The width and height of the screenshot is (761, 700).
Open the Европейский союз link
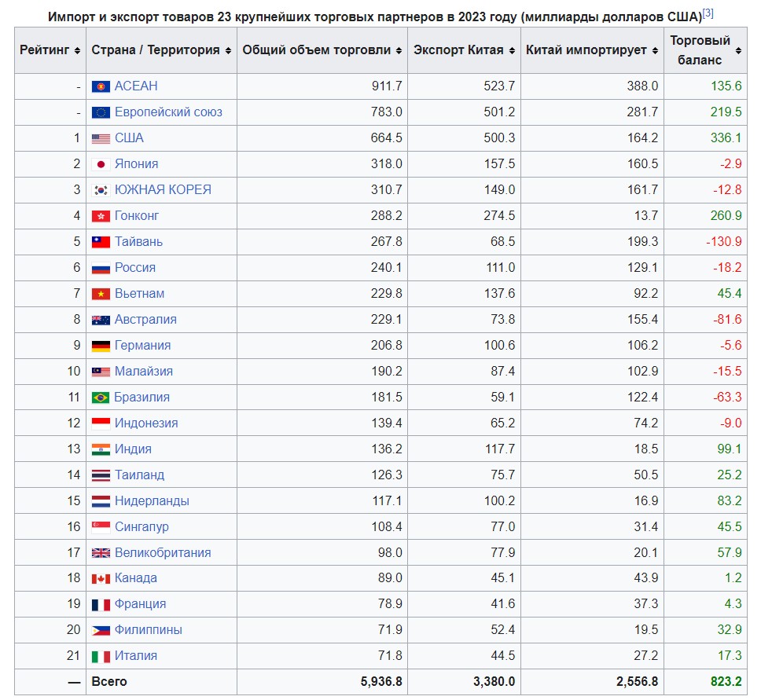point(168,112)
